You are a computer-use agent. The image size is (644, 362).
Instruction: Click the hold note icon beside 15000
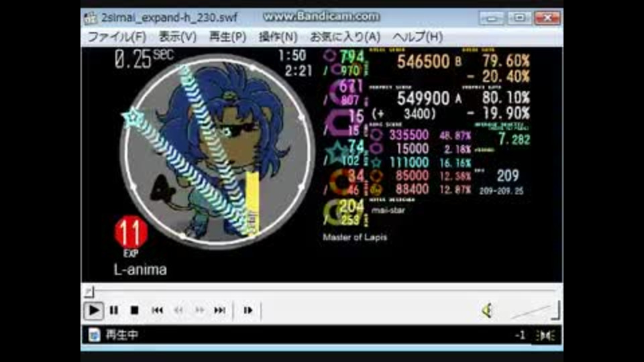coord(376,149)
